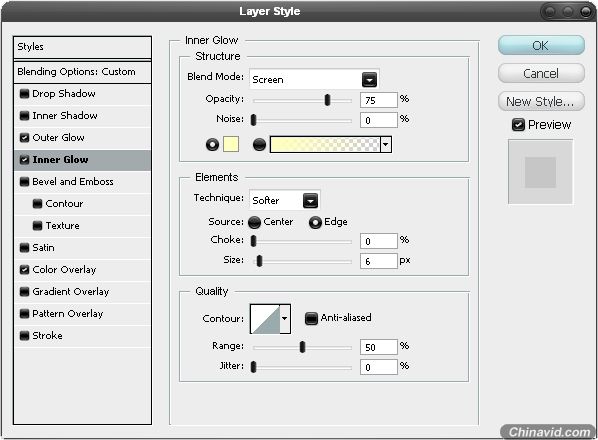Choose the gradient fill radio button
598x440 pixels.
(259, 145)
